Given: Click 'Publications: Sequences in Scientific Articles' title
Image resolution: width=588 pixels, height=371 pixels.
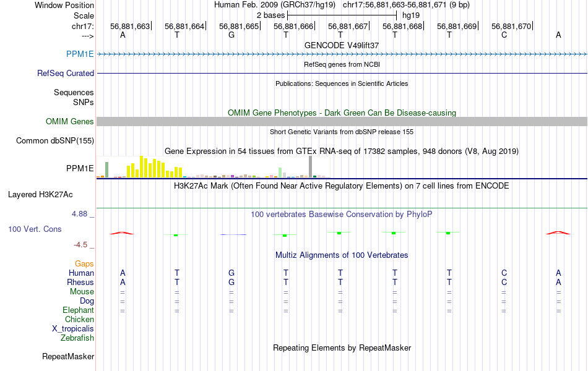Looking at the screenshot, I should 342,83.
